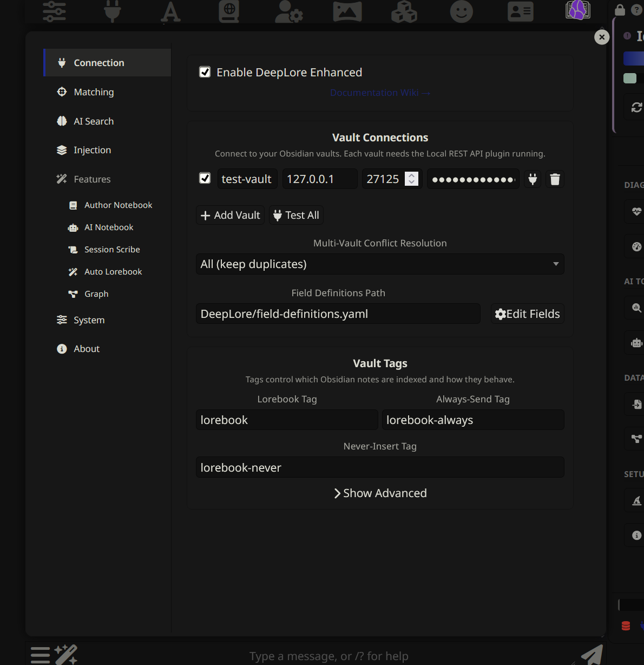Test test-vault connection plug button
Image resolution: width=644 pixels, height=665 pixels.
point(533,179)
